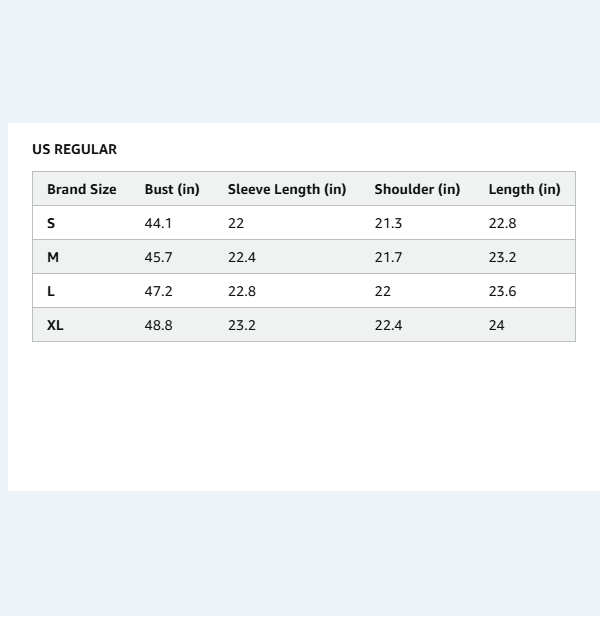Click the Bust (in) column header
600x623 pixels.
coord(172,189)
